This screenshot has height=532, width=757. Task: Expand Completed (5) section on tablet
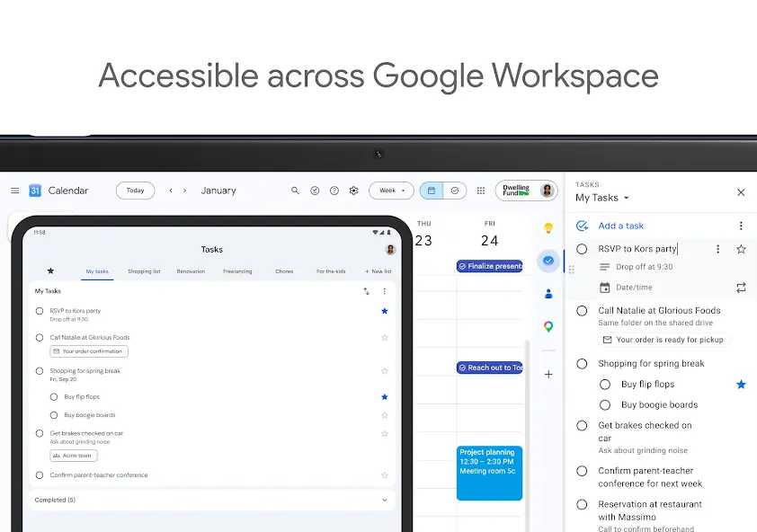(x=212, y=501)
